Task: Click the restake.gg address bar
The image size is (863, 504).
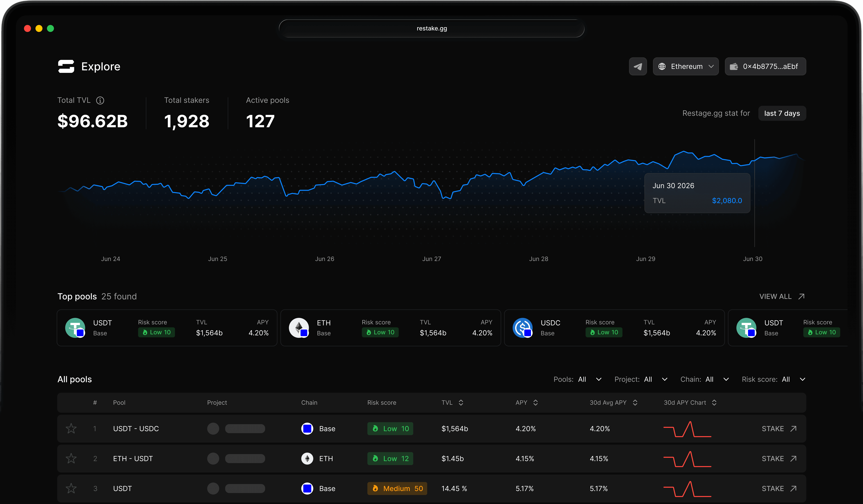Action: click(x=431, y=28)
